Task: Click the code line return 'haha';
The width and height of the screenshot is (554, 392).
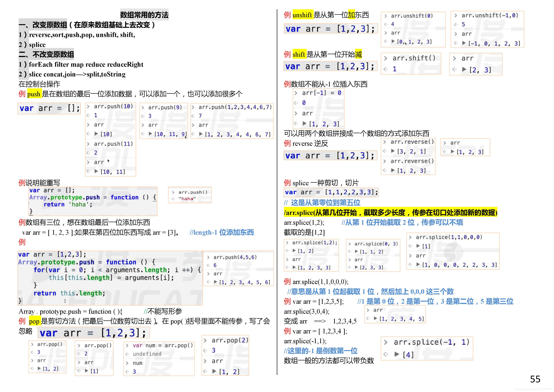Action: pyautogui.click(x=68, y=204)
